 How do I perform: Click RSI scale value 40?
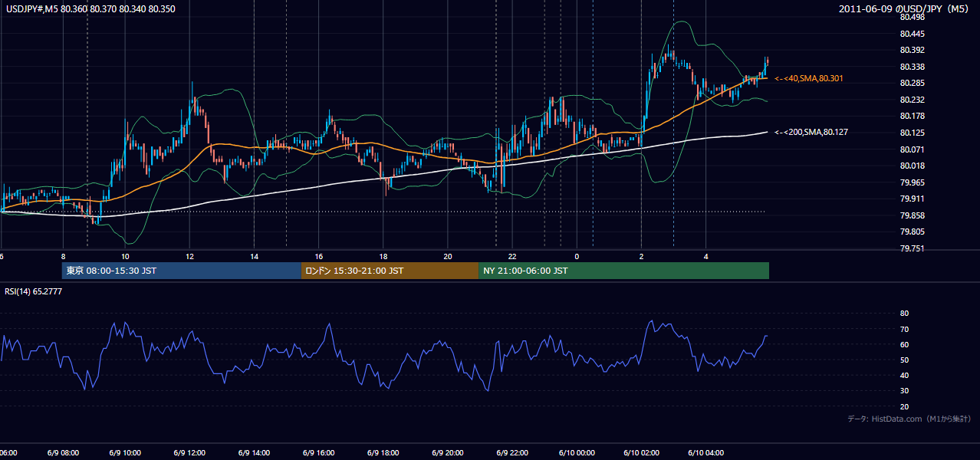(x=904, y=375)
